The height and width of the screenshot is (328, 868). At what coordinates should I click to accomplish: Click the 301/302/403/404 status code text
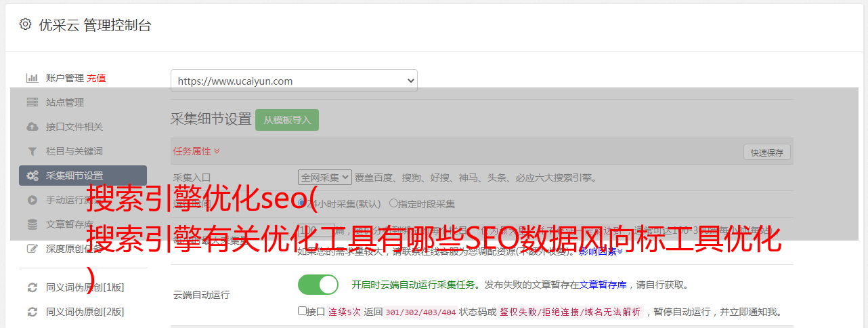coord(420,312)
